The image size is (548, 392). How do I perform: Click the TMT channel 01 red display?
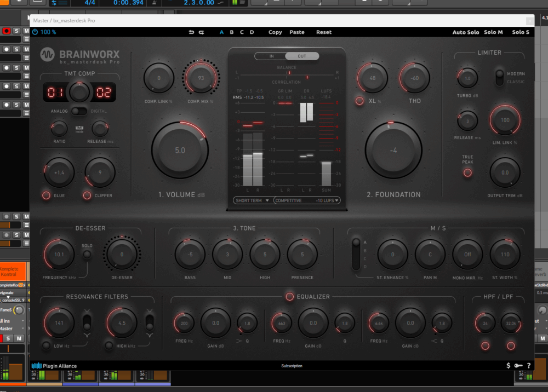55,93
